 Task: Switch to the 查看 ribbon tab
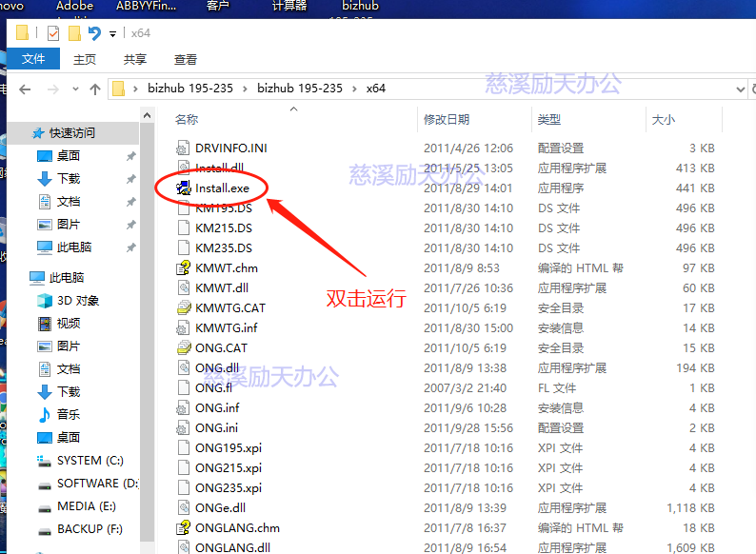186,59
